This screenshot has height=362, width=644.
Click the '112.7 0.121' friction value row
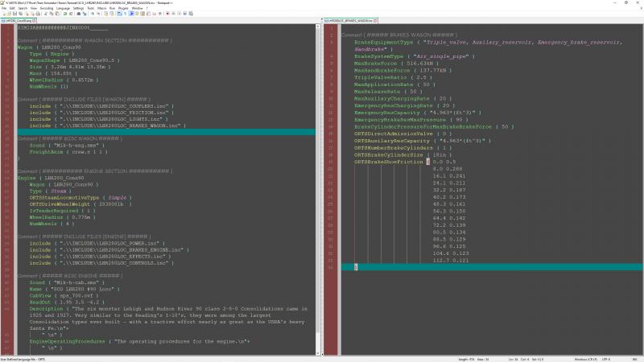pos(451,260)
